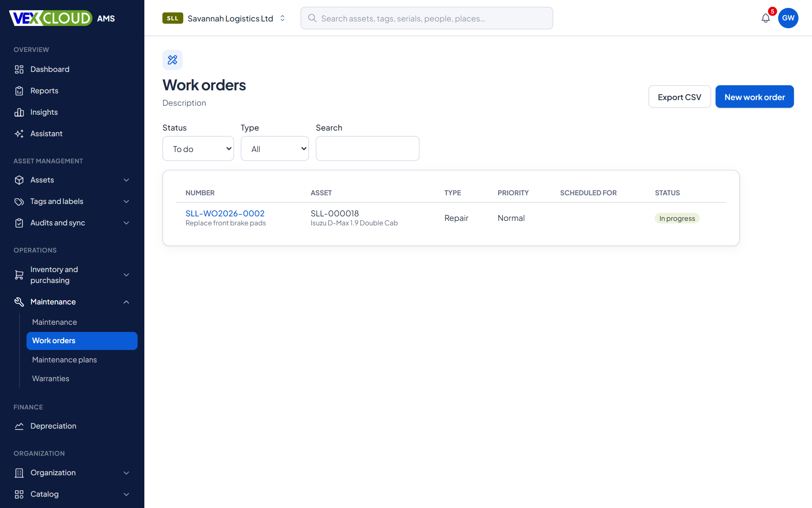Select Work orders in sidebar
Viewport: 812px width, 508px height.
click(x=82, y=341)
